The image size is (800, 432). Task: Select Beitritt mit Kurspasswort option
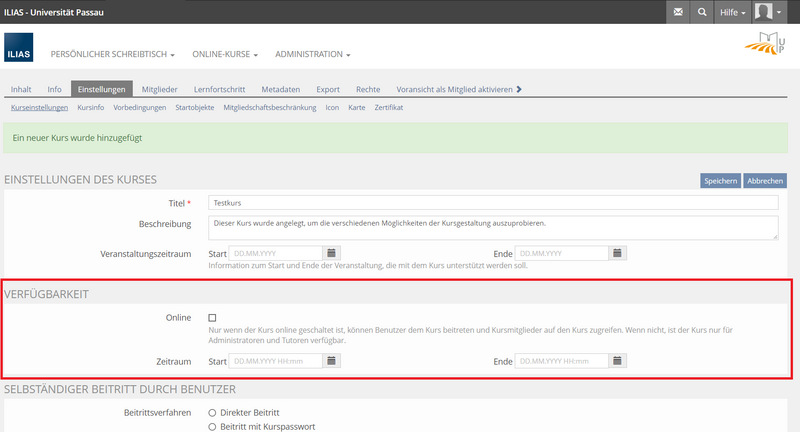[x=212, y=427]
